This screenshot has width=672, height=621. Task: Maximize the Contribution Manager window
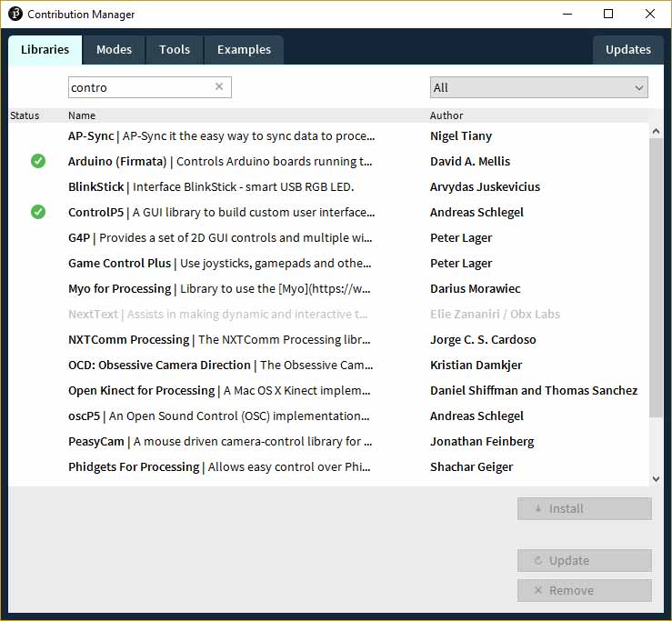(x=608, y=14)
